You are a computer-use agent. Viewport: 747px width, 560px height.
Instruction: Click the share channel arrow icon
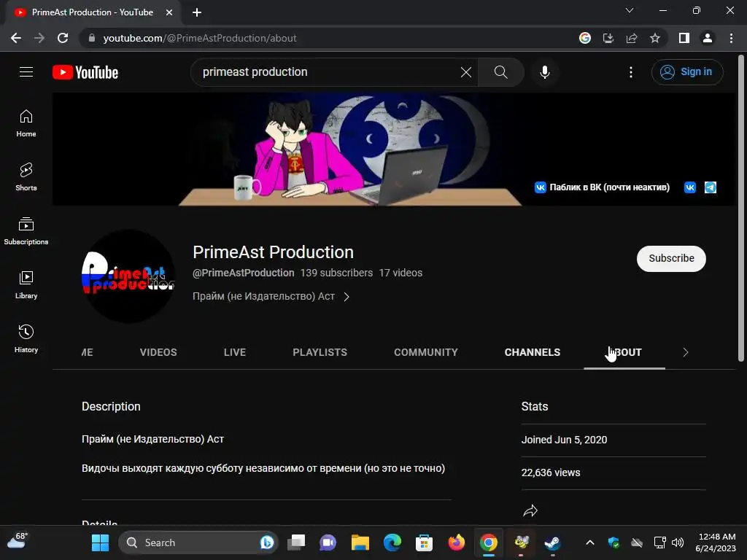(x=530, y=511)
